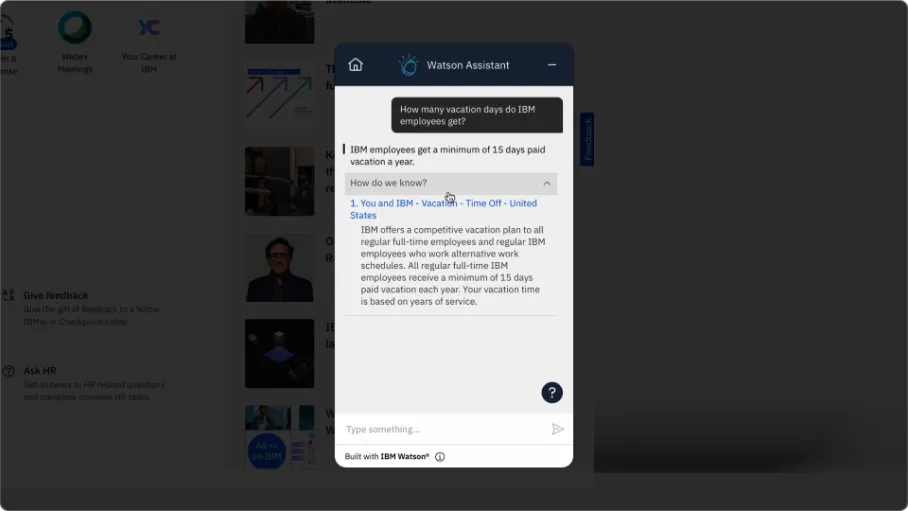
Task: Click the chevron on "How do we know?"
Action: tap(547, 183)
